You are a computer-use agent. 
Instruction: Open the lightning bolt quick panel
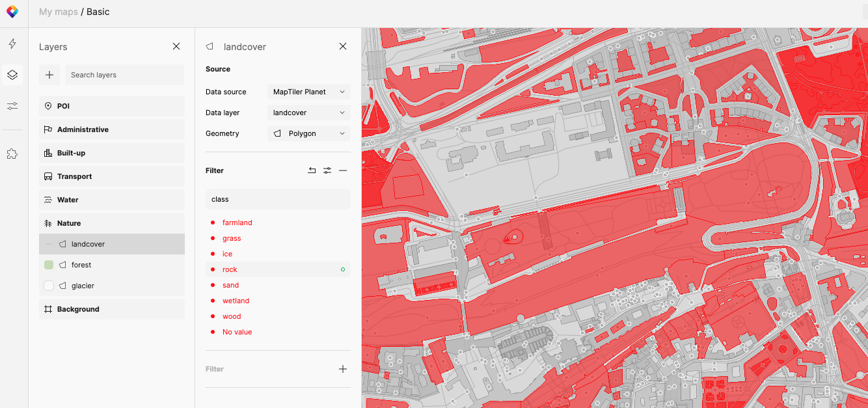pos(12,44)
